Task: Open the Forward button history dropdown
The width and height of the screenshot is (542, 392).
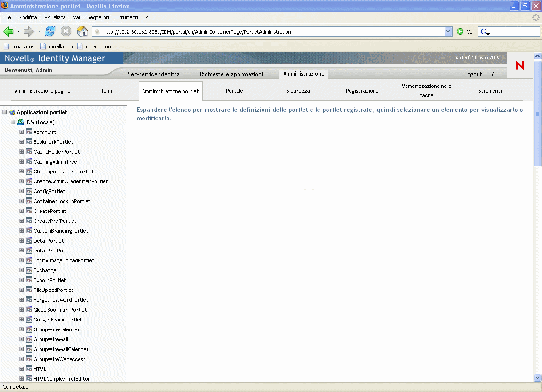Action: tap(40, 32)
